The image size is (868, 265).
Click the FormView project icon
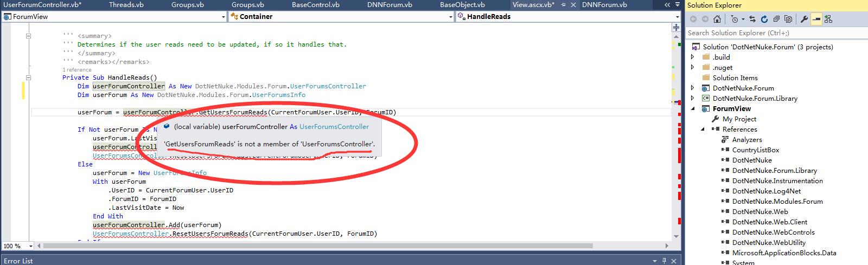(706, 108)
